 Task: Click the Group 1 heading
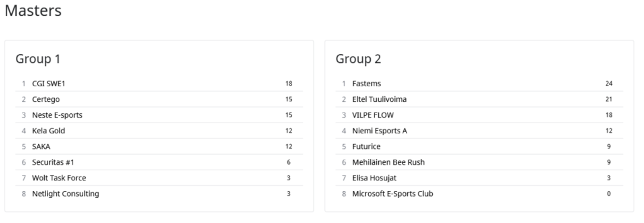click(38, 59)
